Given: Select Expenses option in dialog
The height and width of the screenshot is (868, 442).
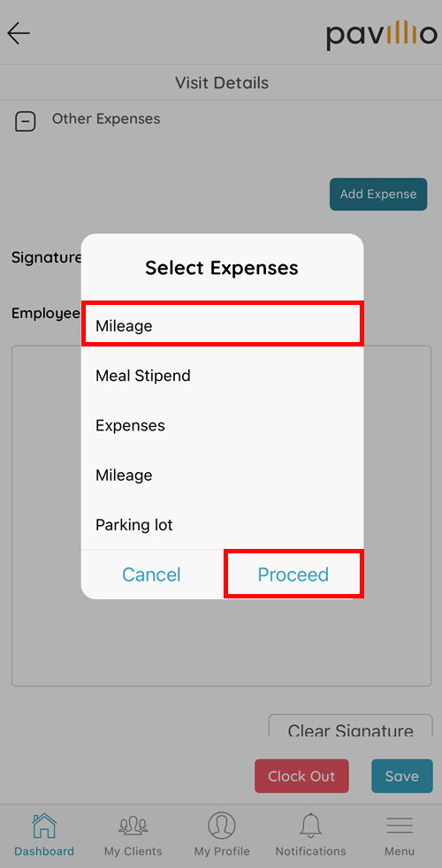Looking at the screenshot, I should click(222, 425).
